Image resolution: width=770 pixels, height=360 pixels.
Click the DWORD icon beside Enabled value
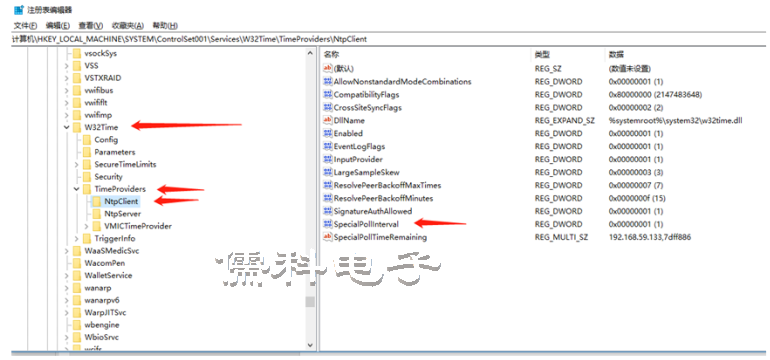tap(328, 134)
